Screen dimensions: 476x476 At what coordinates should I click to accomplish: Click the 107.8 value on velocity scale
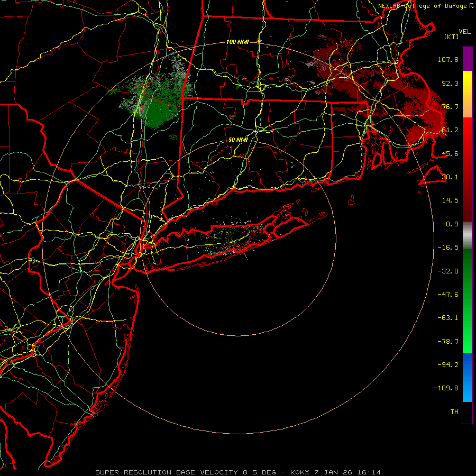(448, 59)
